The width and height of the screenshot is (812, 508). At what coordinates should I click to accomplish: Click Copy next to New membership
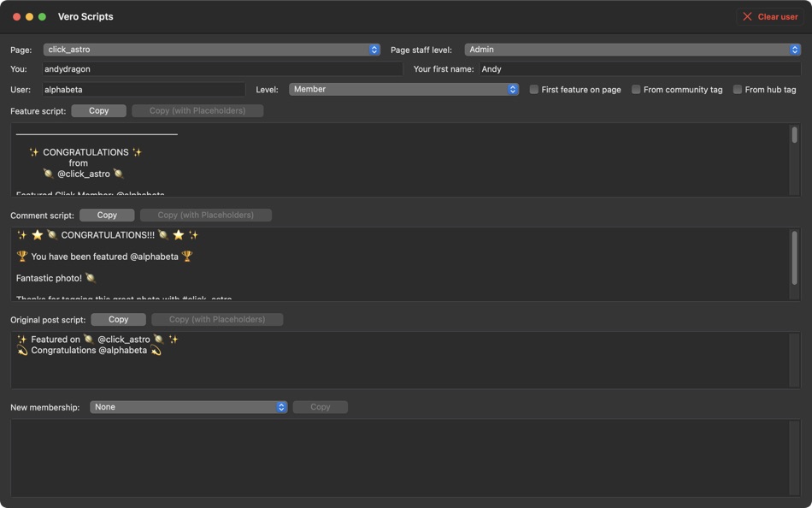point(320,406)
